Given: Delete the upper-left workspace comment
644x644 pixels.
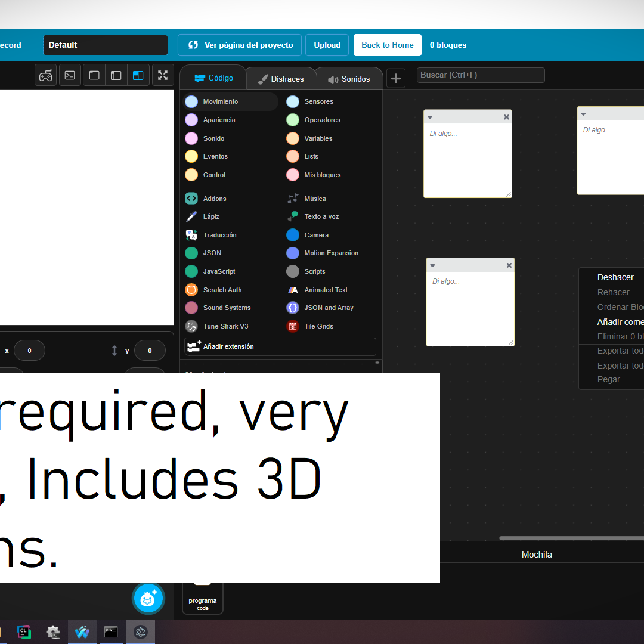Looking at the screenshot, I should pyautogui.click(x=506, y=117).
